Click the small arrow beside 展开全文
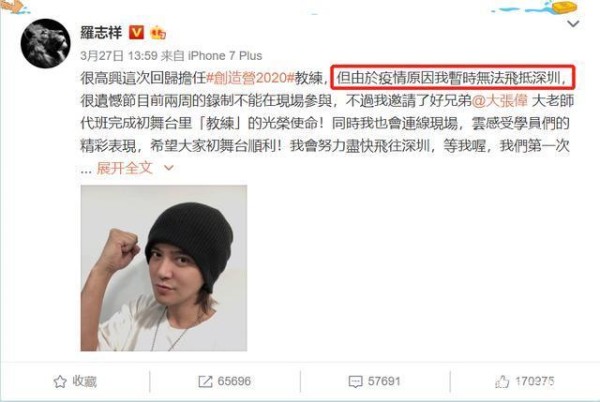 tap(169, 168)
